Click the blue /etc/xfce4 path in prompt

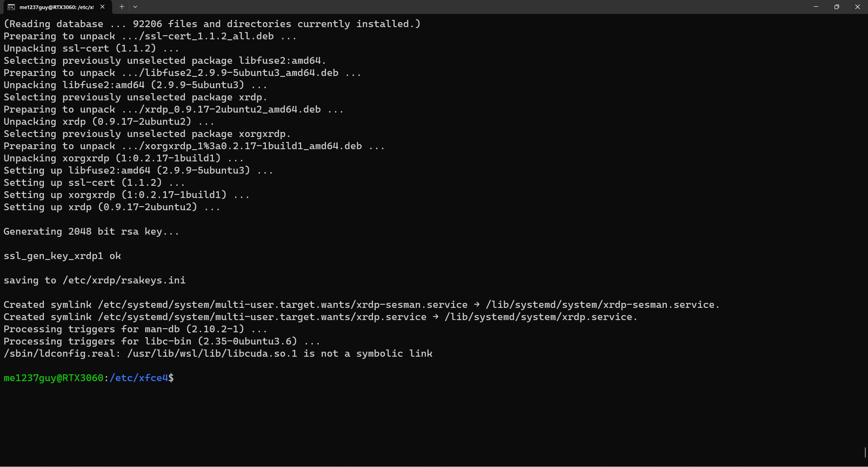(139, 378)
